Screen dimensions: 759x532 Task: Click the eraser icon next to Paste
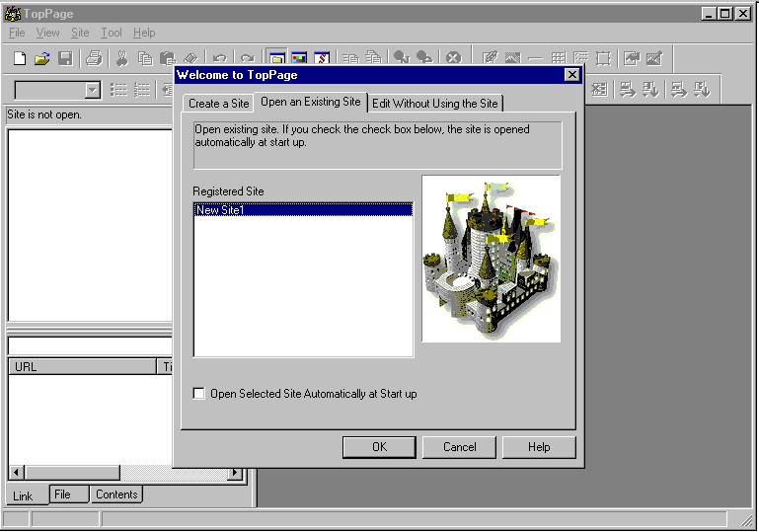tap(190, 58)
